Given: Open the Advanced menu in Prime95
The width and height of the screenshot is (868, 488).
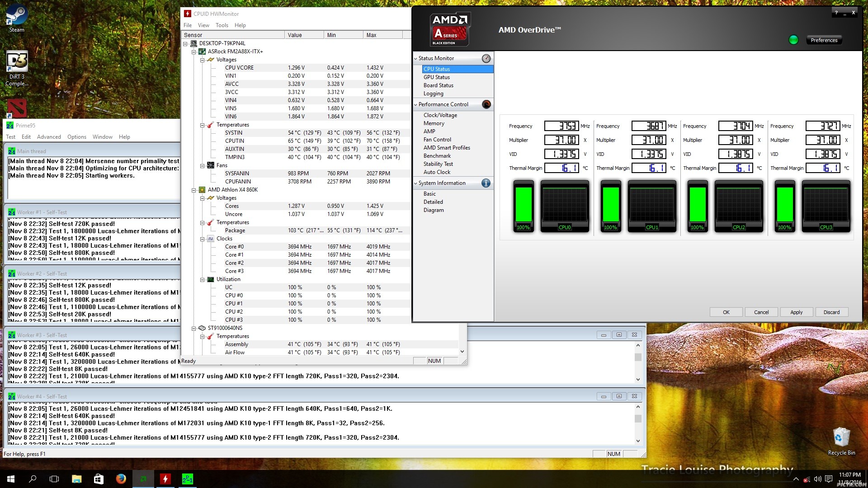Looking at the screenshot, I should pyautogui.click(x=49, y=137).
